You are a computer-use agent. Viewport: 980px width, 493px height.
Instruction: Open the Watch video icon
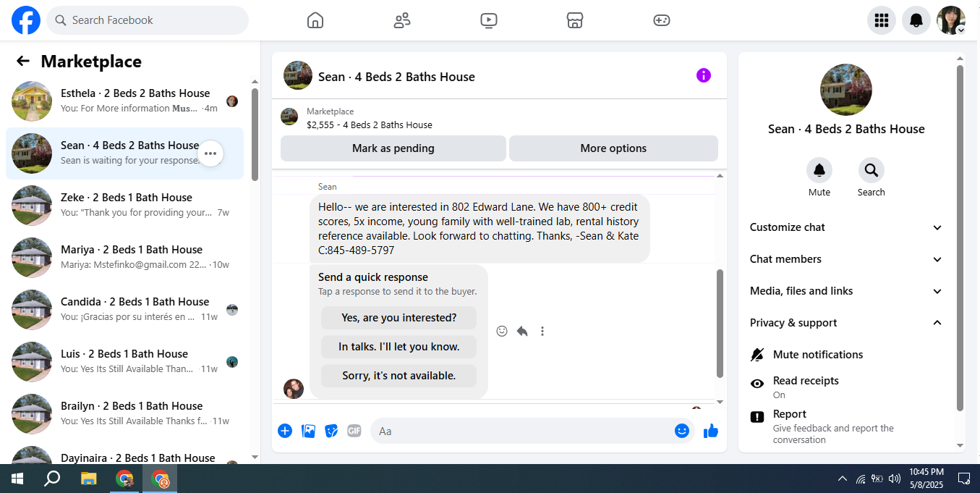tap(489, 20)
